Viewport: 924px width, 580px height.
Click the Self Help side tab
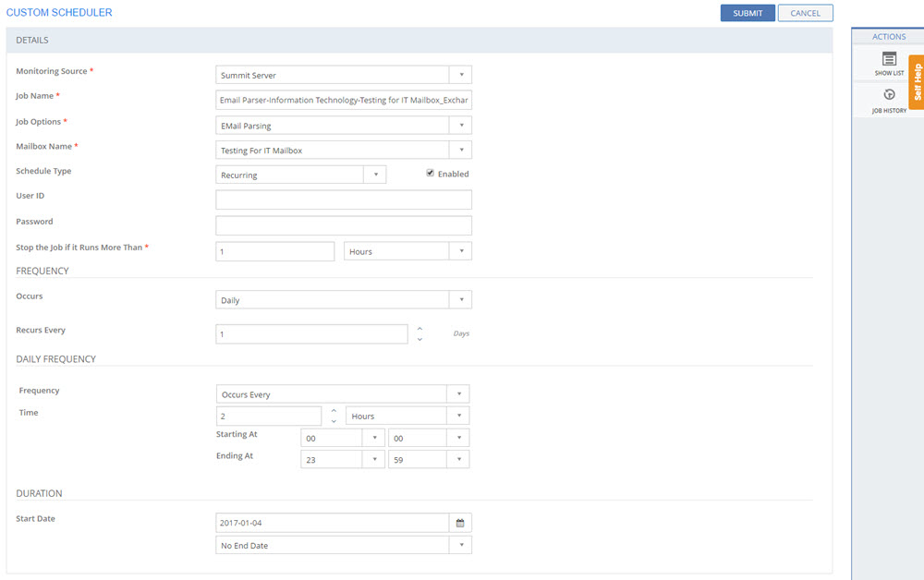[917, 82]
